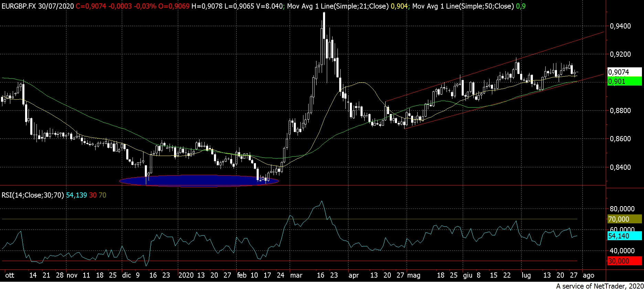
Task: Select the white 0,9074 current price tag
Action: click(624, 72)
